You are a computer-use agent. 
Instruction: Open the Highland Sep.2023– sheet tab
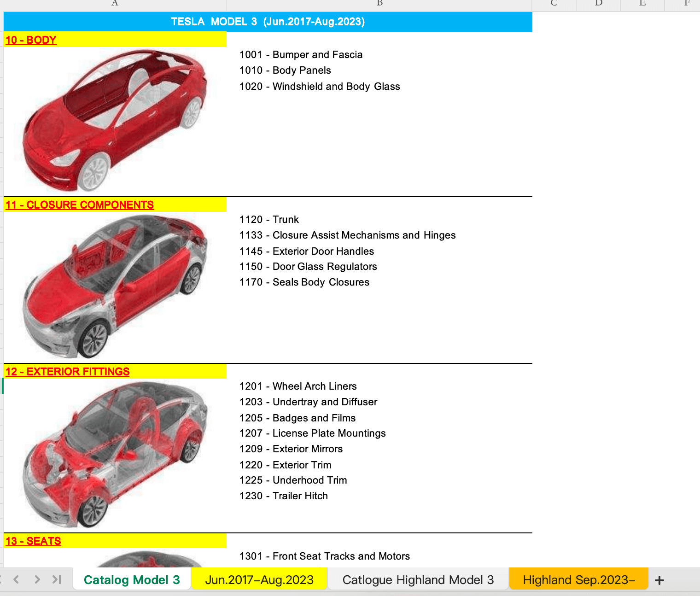point(579,579)
